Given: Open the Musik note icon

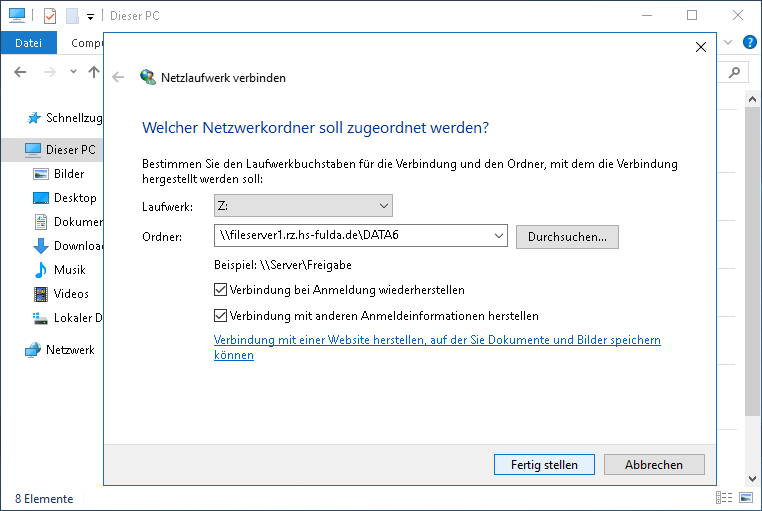Looking at the screenshot, I should click(41, 270).
